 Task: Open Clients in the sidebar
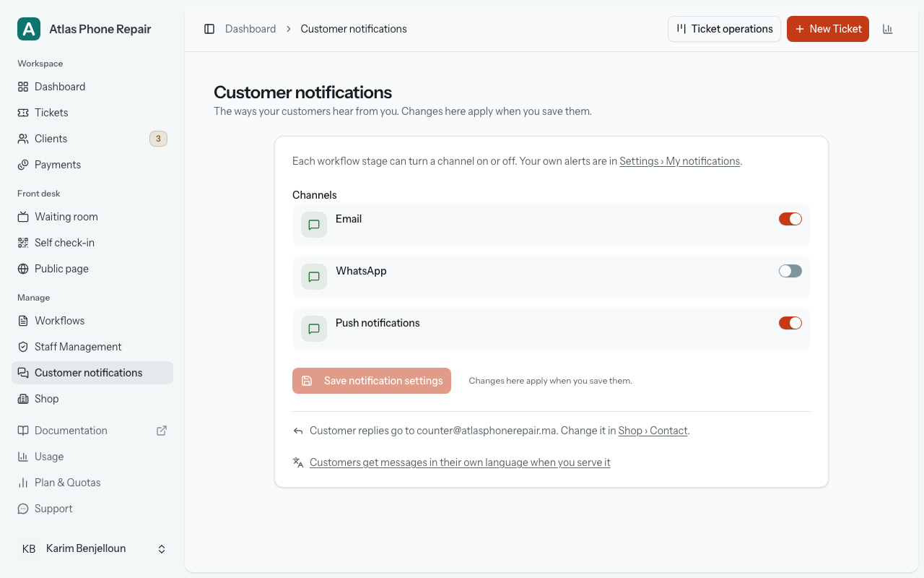(x=92, y=139)
